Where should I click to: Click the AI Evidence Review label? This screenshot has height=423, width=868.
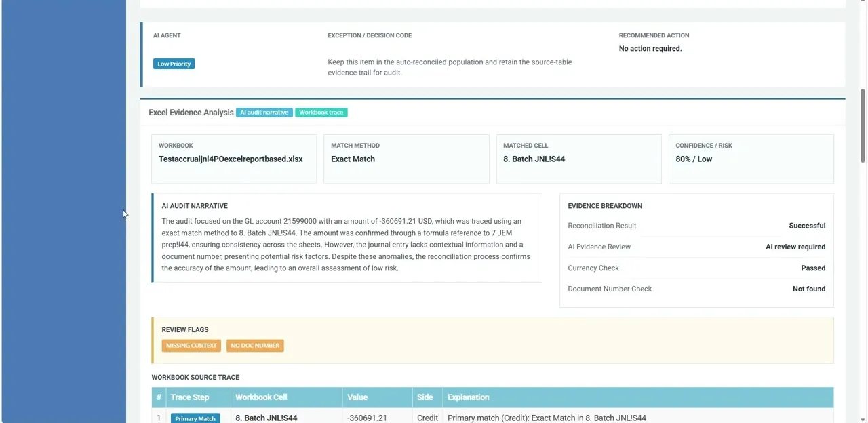599,247
